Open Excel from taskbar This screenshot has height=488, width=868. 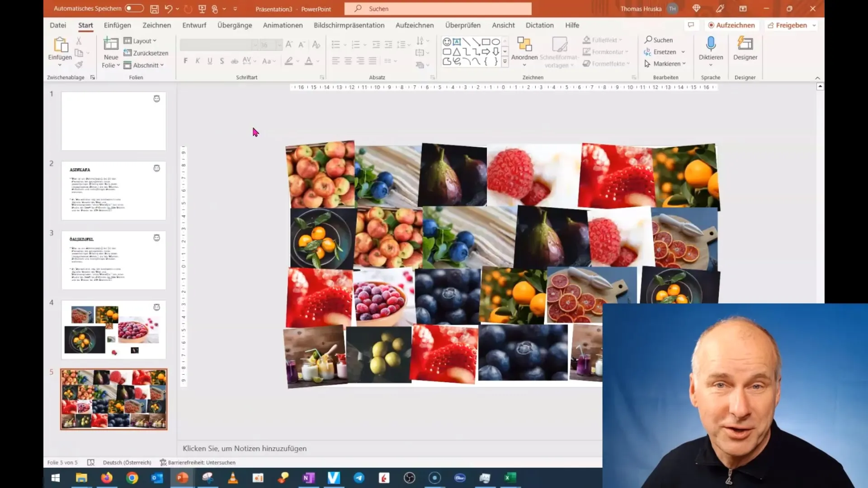click(x=510, y=478)
